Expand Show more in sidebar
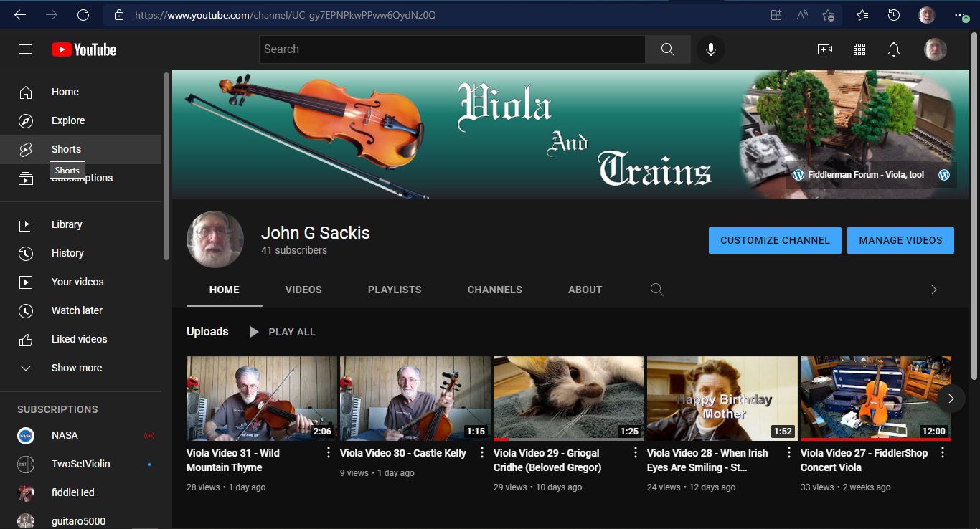 tap(80, 368)
